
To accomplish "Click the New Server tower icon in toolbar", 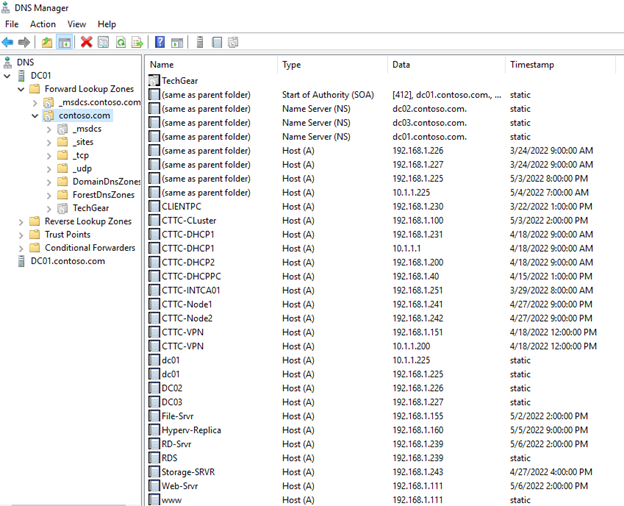I will (200, 42).
